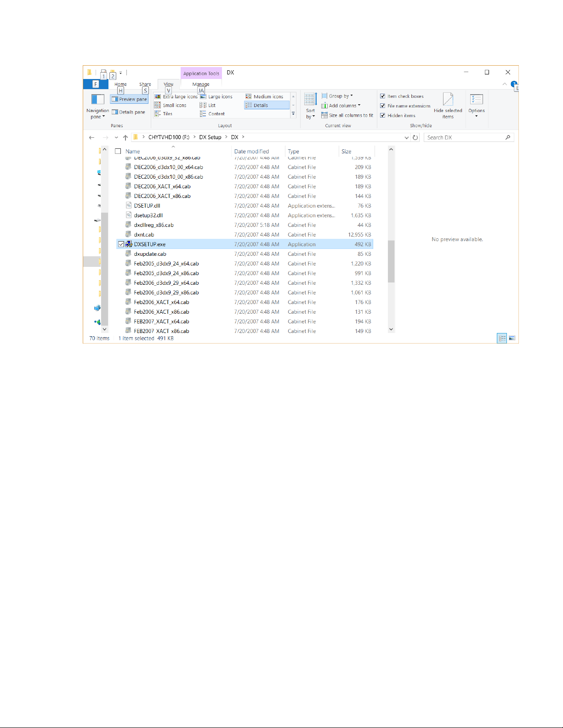The width and height of the screenshot is (563, 728).
Task: Choose Medium icons layout
Action: [x=264, y=96]
